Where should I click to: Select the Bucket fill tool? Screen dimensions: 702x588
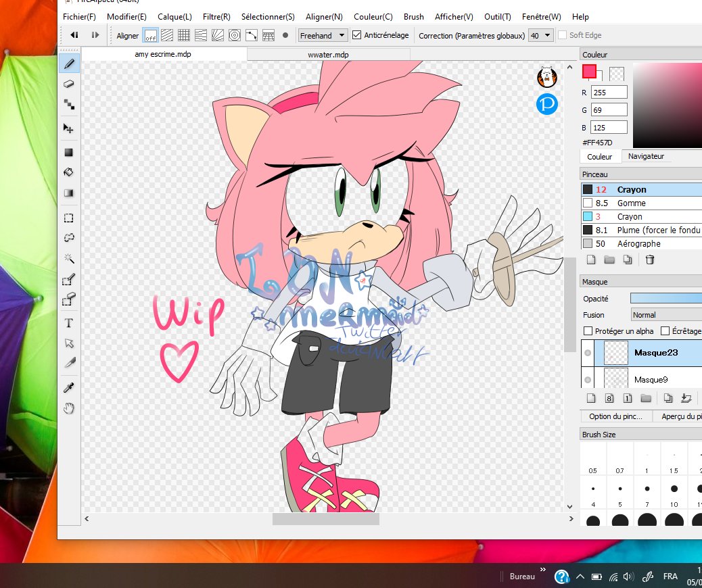pos(69,172)
